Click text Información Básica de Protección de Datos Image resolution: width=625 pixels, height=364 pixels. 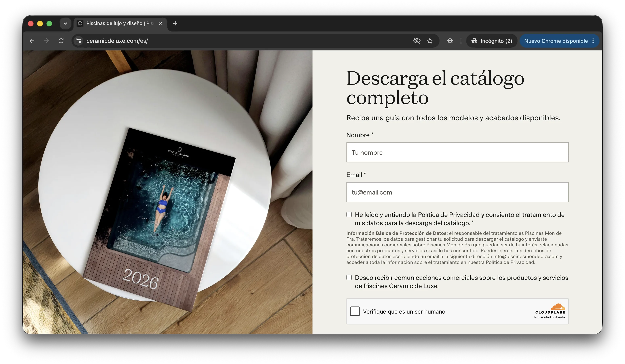tap(397, 233)
